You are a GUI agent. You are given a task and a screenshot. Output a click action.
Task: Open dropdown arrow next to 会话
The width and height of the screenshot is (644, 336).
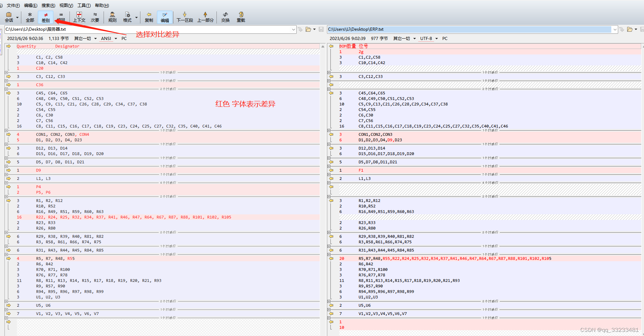tap(17, 17)
